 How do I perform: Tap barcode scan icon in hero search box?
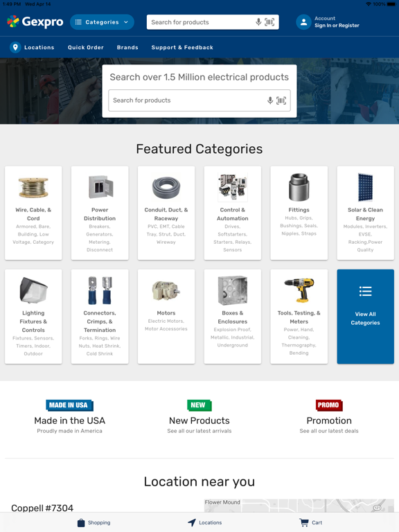tap(281, 100)
